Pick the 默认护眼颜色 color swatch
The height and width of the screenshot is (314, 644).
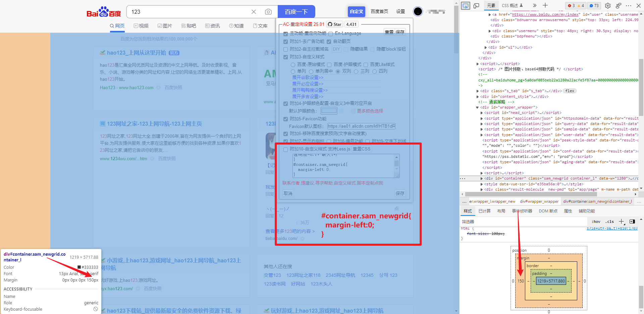(x=329, y=111)
